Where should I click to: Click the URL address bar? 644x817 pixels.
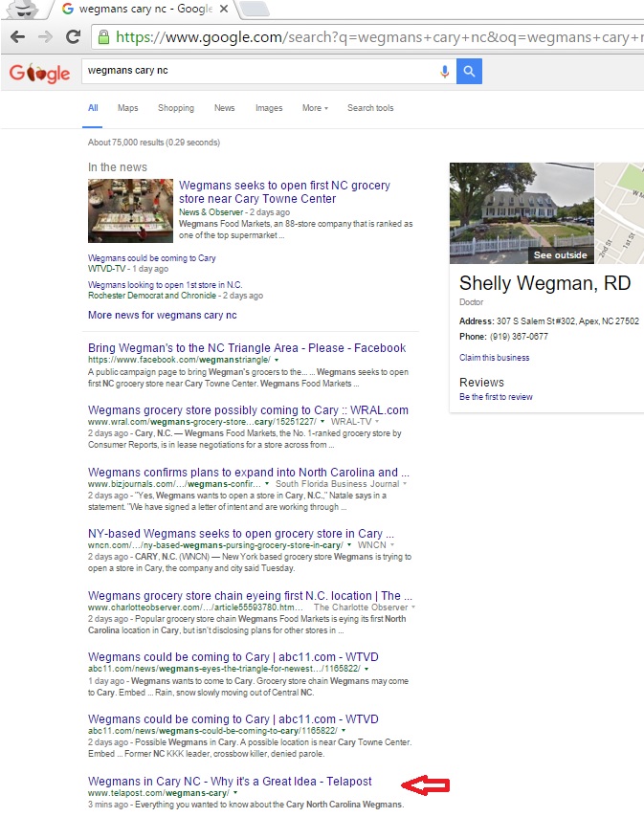[x=368, y=37]
